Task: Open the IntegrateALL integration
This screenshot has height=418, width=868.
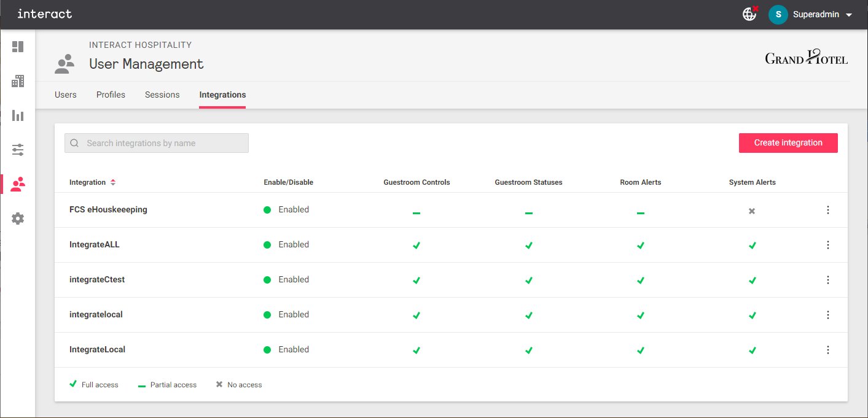Action: [x=95, y=244]
